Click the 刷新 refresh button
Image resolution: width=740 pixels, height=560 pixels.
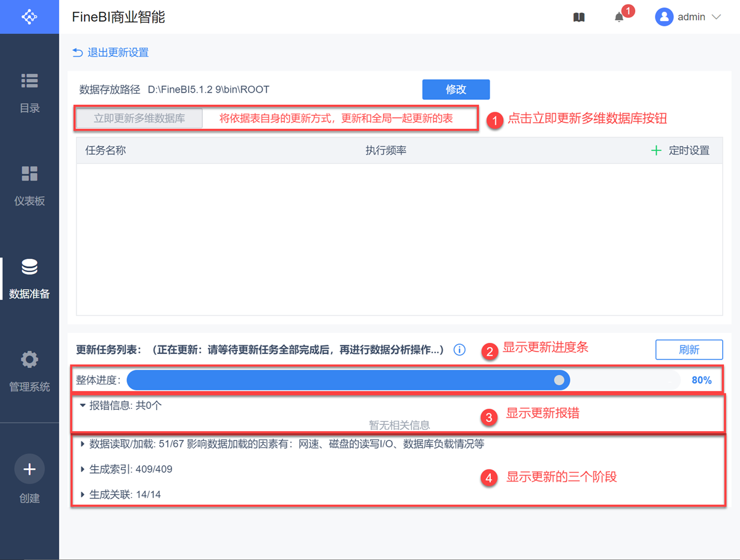click(x=689, y=350)
